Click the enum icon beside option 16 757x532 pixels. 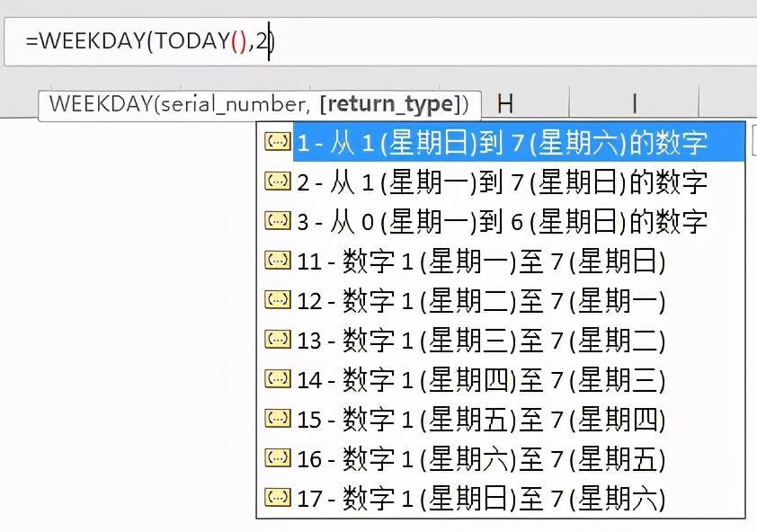point(278,459)
